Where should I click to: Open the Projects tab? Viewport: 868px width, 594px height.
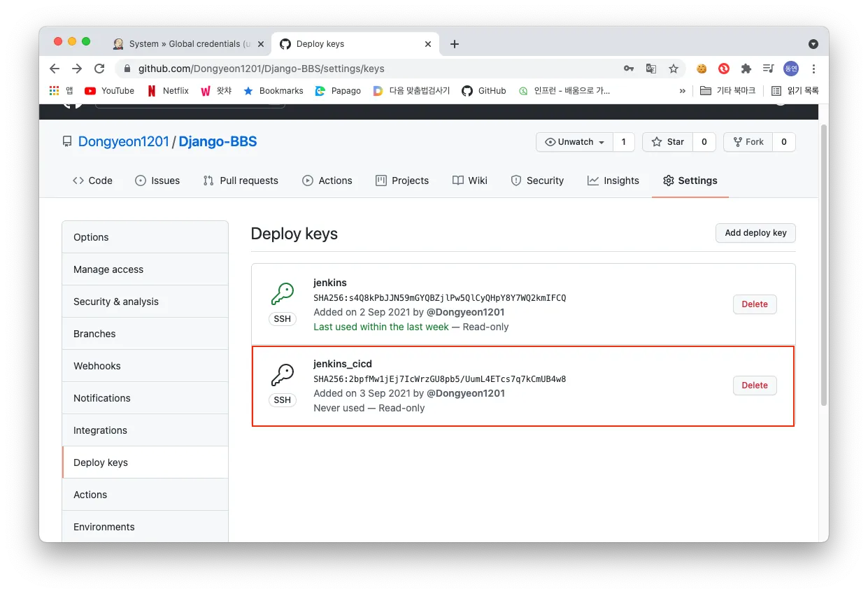click(x=402, y=181)
